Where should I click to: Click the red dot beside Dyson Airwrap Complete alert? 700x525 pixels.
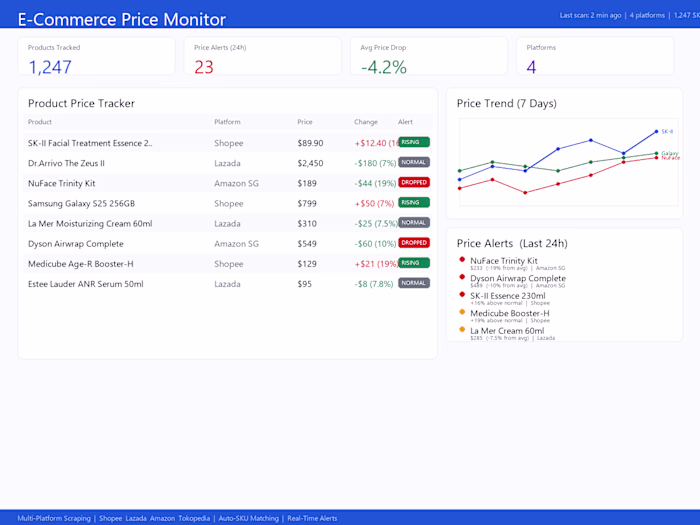click(x=462, y=277)
